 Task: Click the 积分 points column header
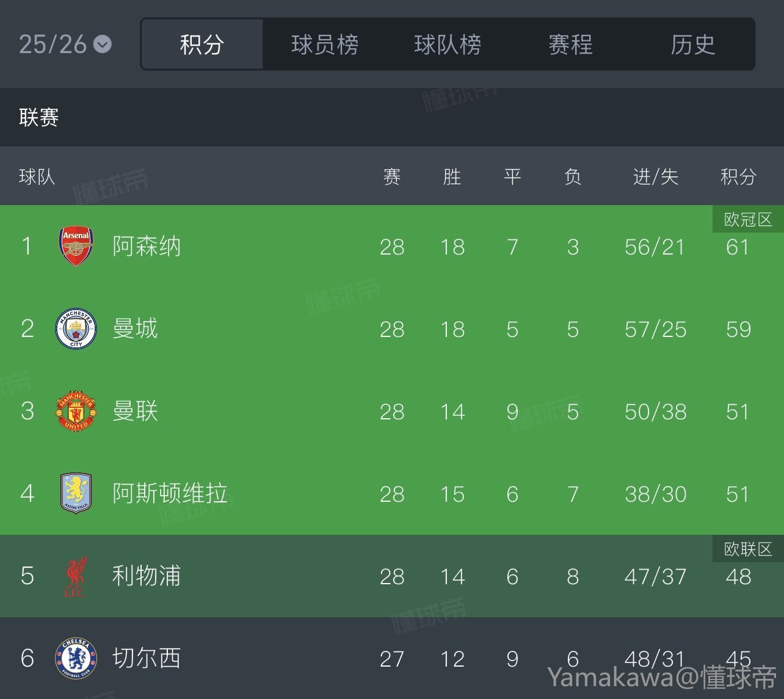coord(738,177)
